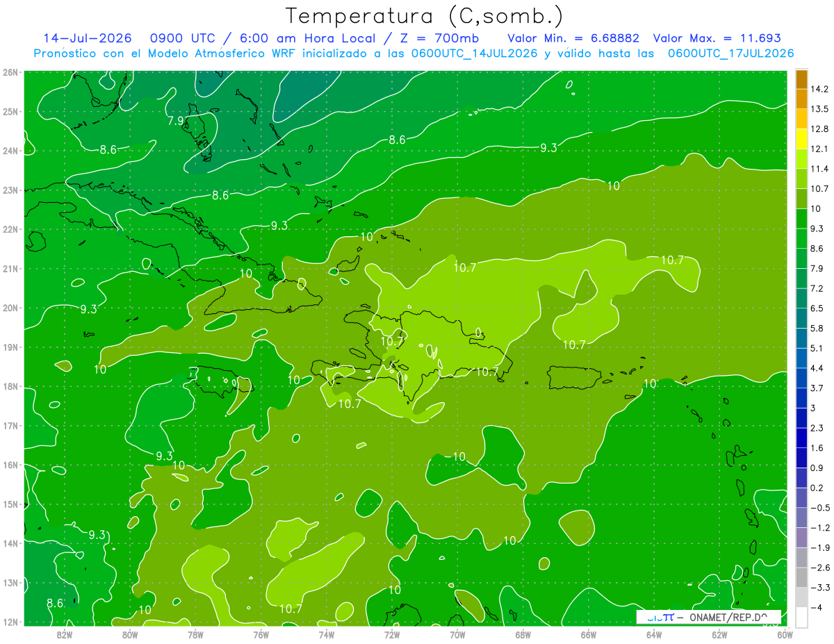Select the white swatch below -4

pyautogui.click(x=801, y=616)
